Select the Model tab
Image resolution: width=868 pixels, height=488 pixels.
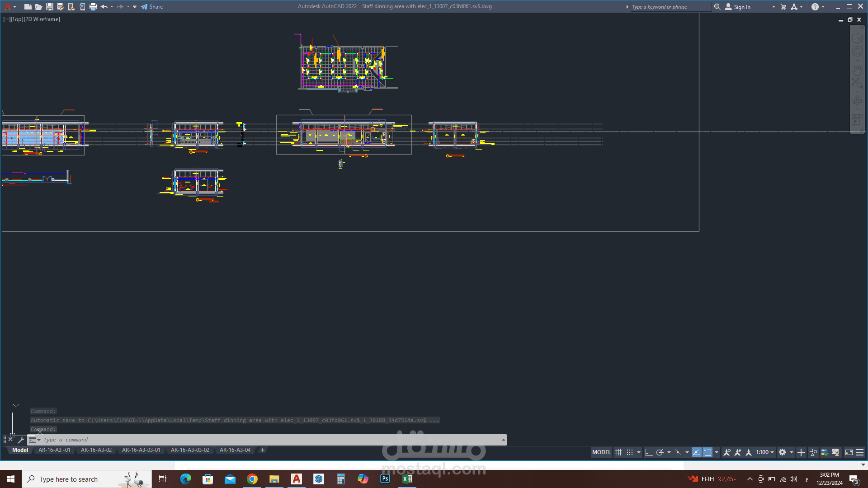point(20,450)
